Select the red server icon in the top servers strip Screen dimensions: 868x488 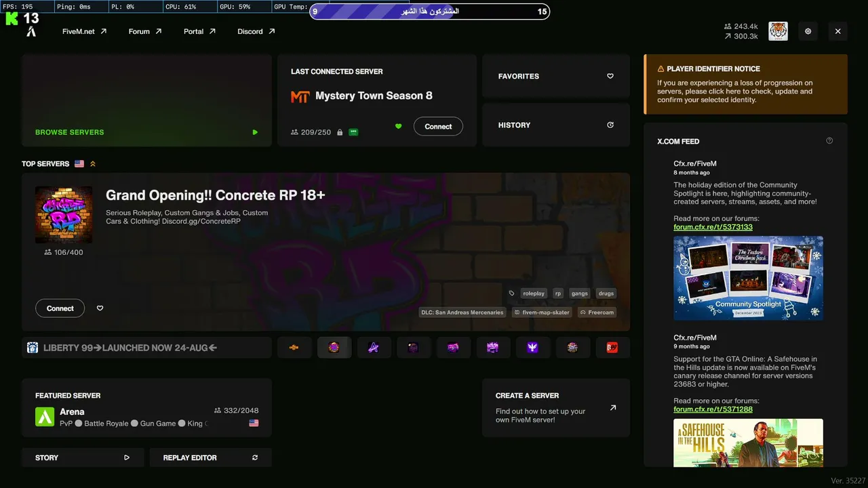[612, 348]
